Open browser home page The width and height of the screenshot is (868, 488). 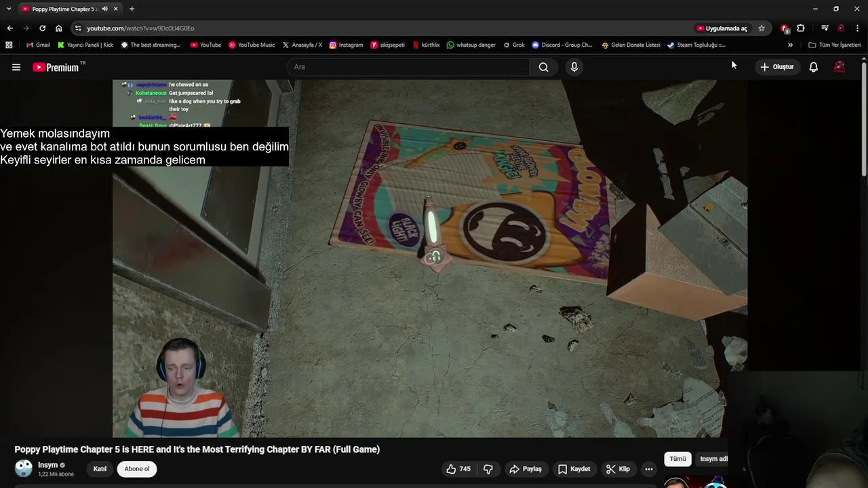point(58,28)
